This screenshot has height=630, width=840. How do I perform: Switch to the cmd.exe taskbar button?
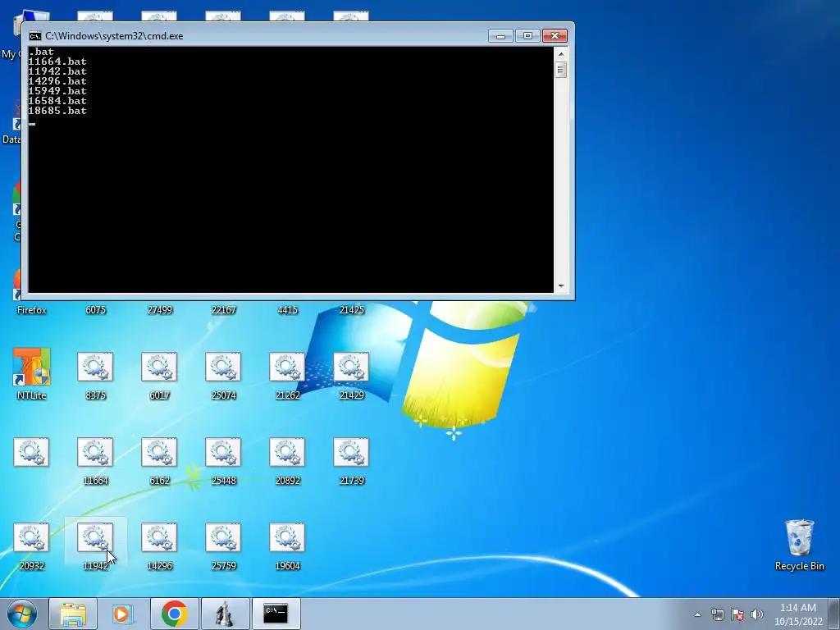coord(276,614)
